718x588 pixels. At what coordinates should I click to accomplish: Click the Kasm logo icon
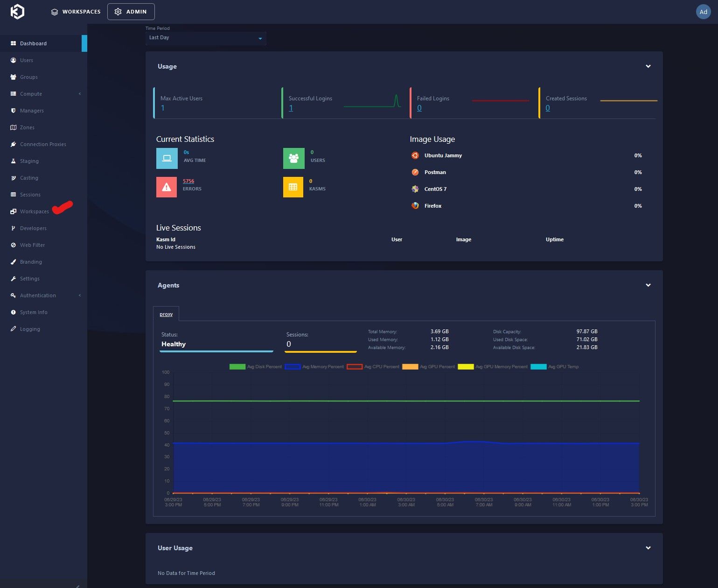tap(17, 12)
